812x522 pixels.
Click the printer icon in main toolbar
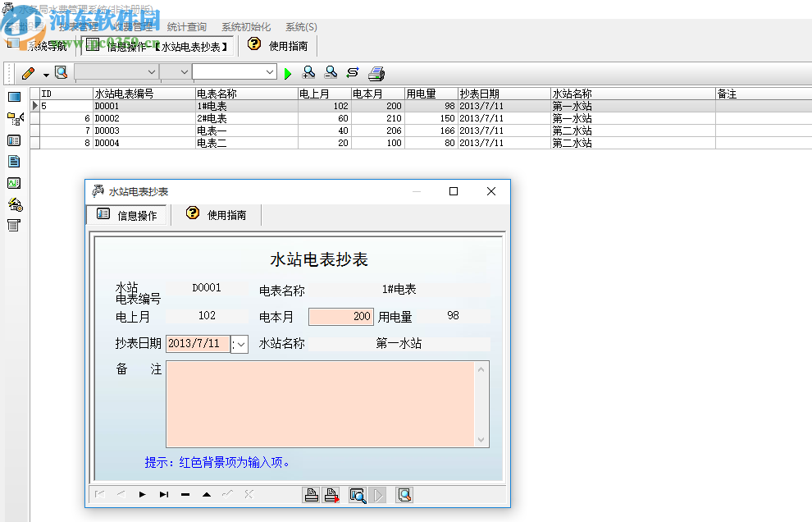point(376,73)
